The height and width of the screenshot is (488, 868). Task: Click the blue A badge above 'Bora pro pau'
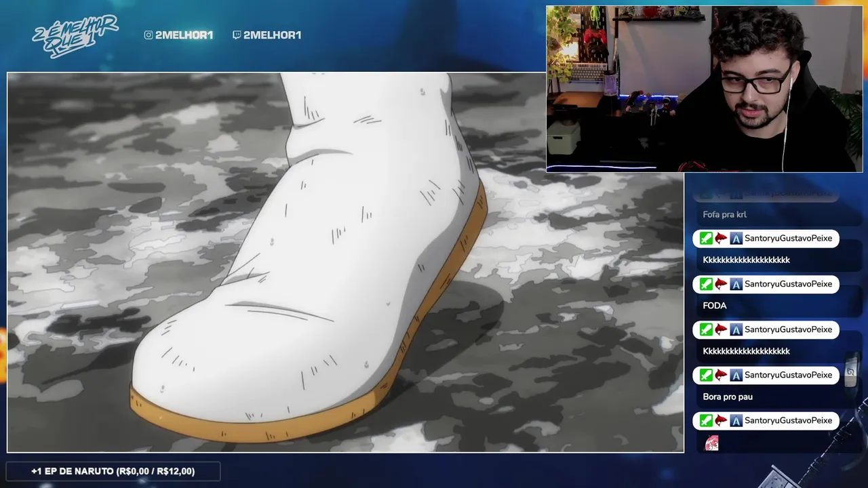(736, 375)
